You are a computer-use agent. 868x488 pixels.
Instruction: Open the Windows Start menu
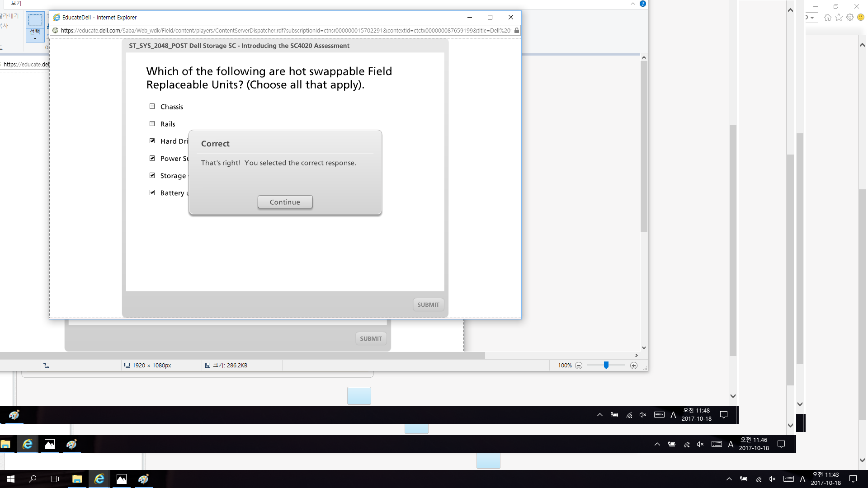[x=11, y=479]
